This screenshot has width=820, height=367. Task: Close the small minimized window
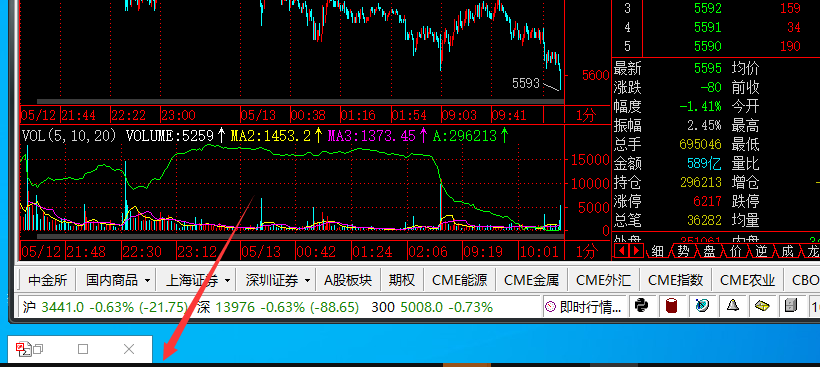pos(129,349)
